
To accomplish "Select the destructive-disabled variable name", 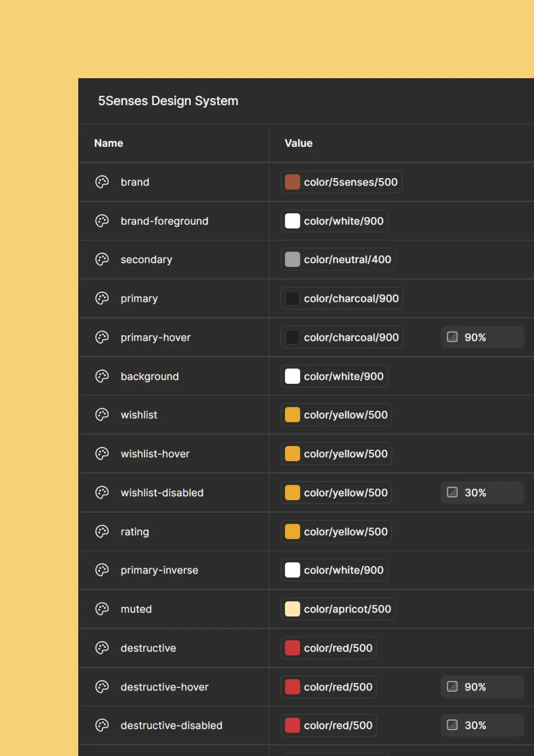I will click(x=171, y=725).
